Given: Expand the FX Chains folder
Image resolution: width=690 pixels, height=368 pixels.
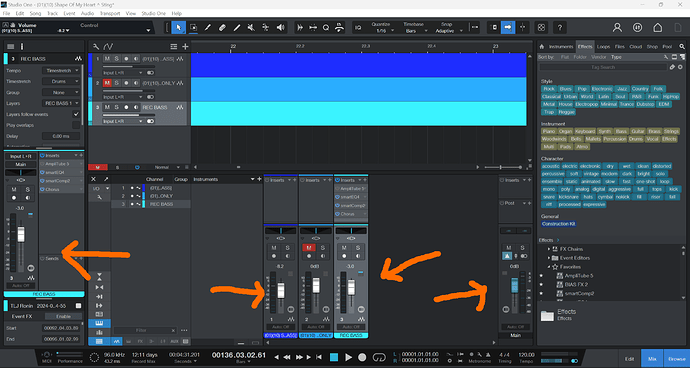Looking at the screenshot, I should click(549, 249).
